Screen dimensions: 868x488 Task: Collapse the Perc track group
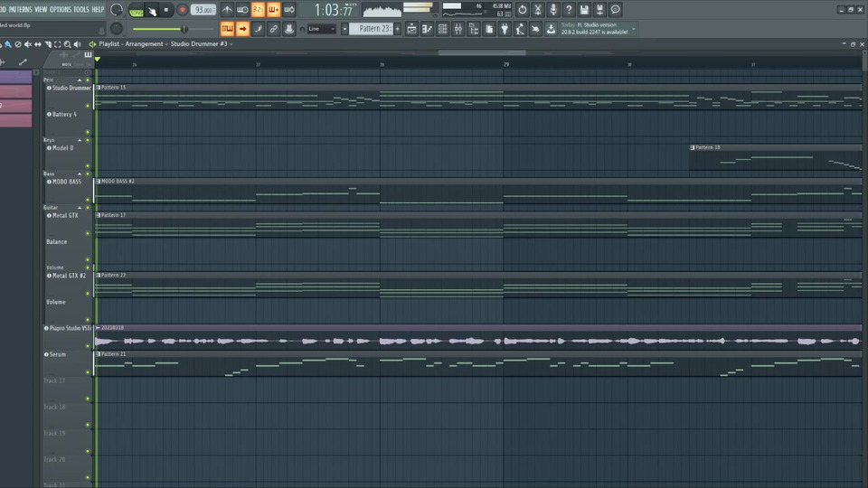tap(80, 80)
